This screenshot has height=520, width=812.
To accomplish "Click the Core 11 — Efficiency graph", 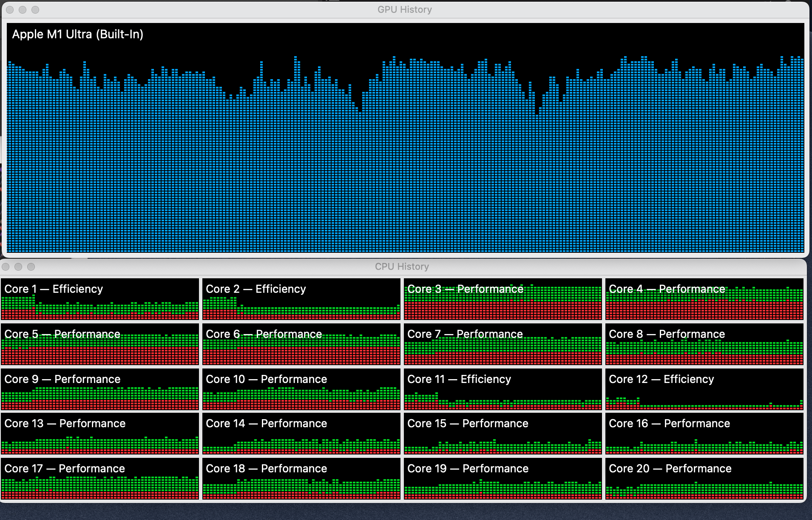I will 503,389.
